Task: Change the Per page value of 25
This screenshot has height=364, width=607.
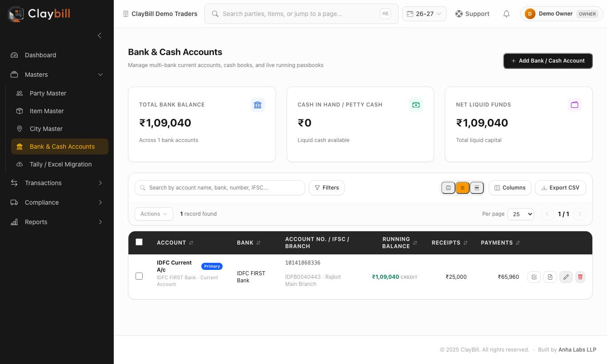Action: coord(521,214)
